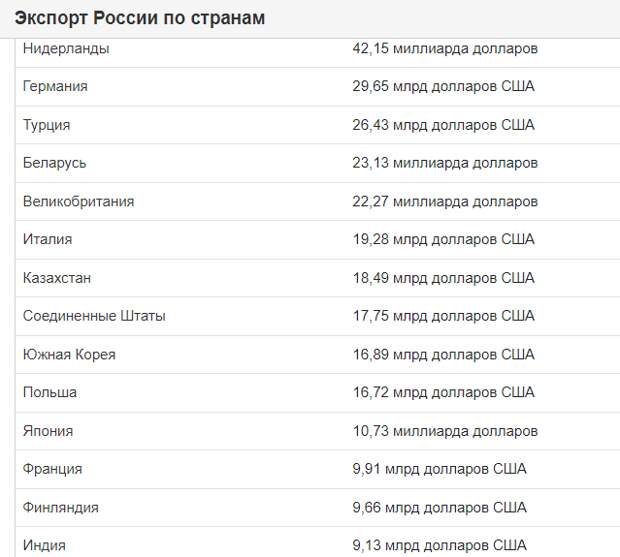Click on Беларусь in the list
Screen dimensions: 620x557
click(55, 163)
